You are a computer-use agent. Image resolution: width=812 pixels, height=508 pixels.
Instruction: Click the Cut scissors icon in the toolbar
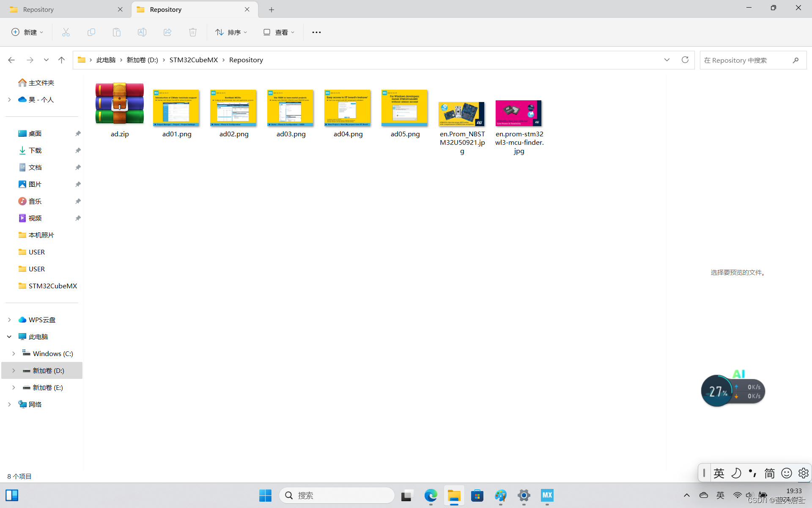(x=66, y=32)
